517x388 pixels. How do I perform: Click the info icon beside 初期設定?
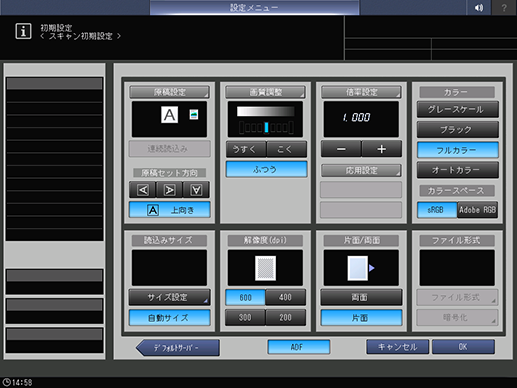click(x=23, y=31)
